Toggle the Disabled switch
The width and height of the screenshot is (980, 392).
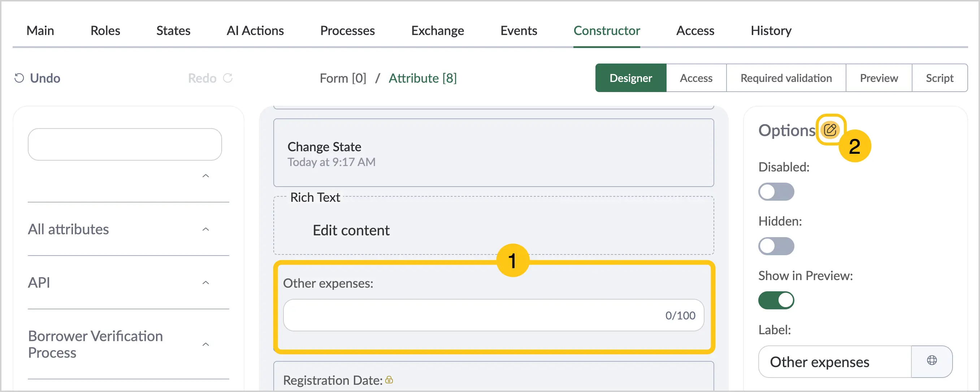click(x=776, y=192)
